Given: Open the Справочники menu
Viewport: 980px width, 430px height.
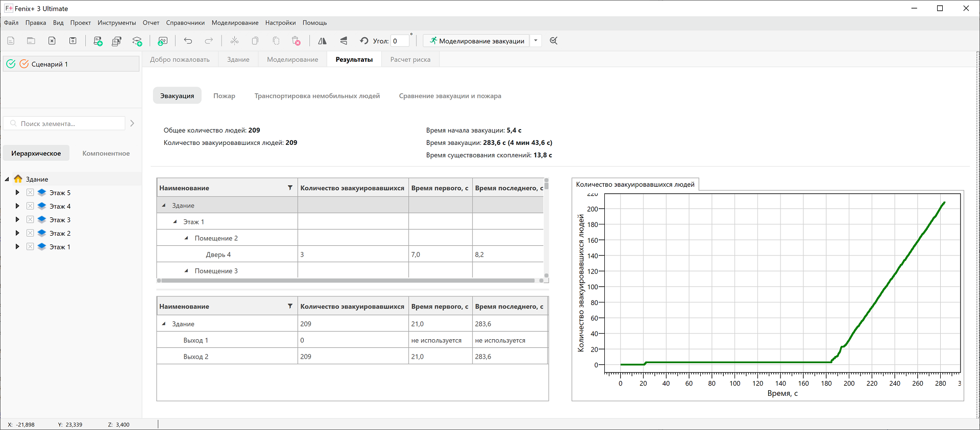Looking at the screenshot, I should [x=185, y=22].
